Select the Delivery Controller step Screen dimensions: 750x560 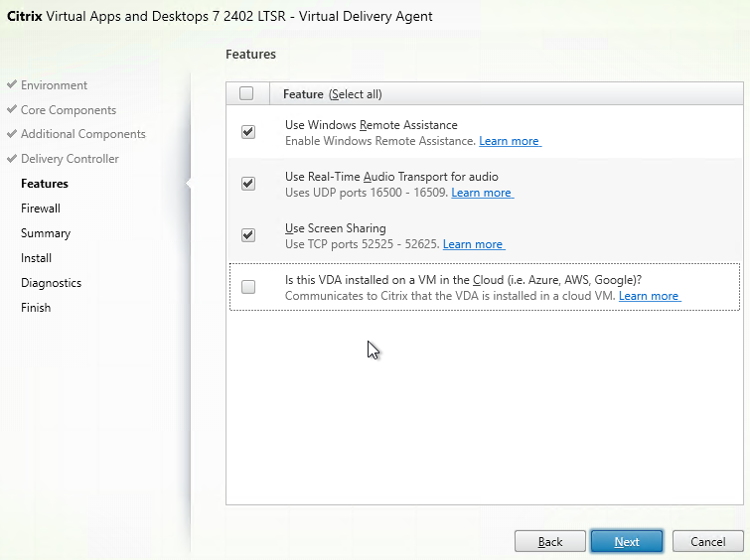pyautogui.click(x=70, y=159)
